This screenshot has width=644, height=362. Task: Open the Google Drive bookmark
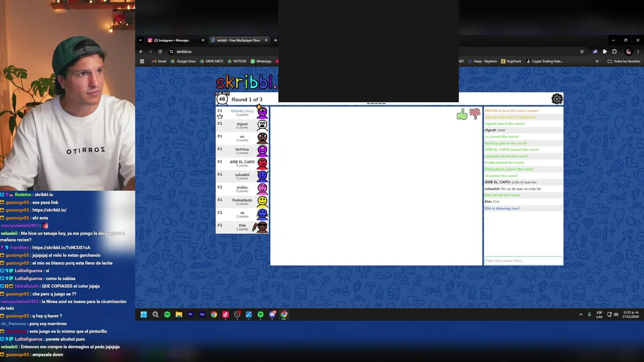[183, 61]
